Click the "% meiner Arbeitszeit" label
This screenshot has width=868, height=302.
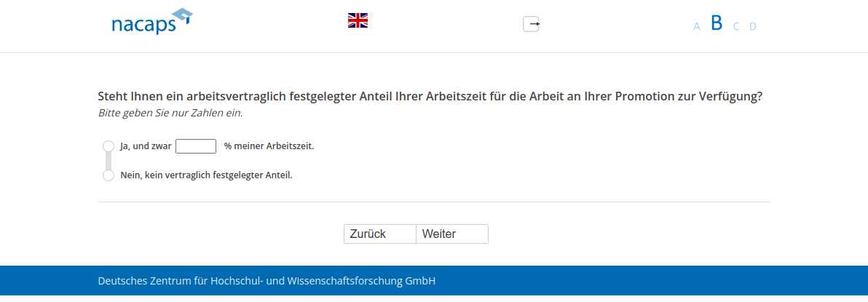(x=269, y=146)
